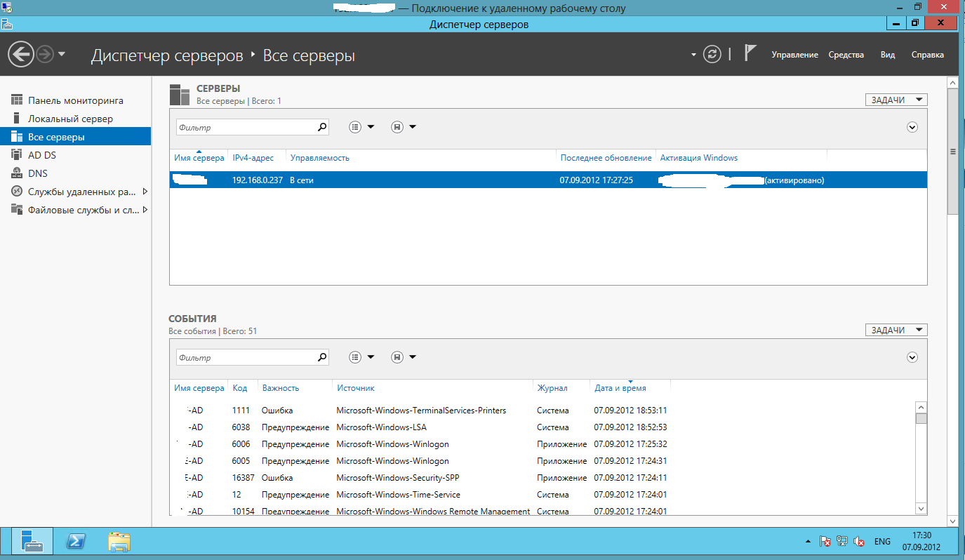Open the Управление menu
This screenshot has width=965, height=560.
[794, 55]
